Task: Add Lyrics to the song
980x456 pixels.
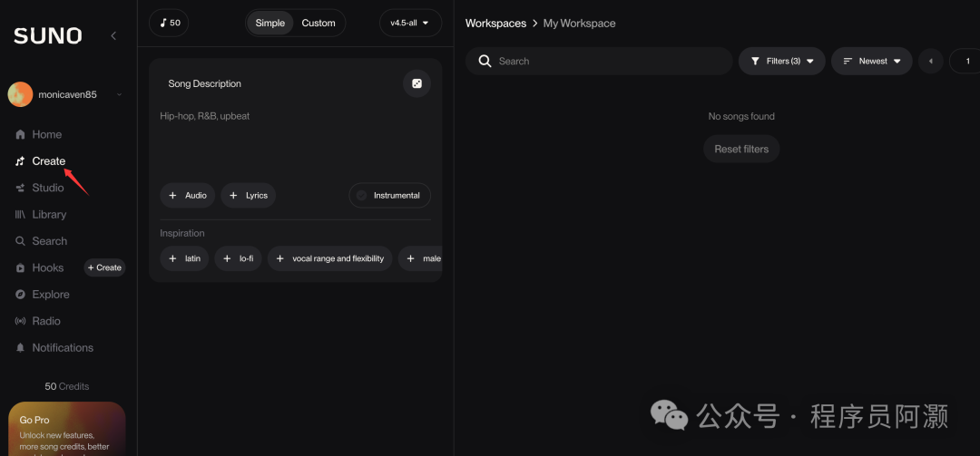Action: (x=248, y=196)
